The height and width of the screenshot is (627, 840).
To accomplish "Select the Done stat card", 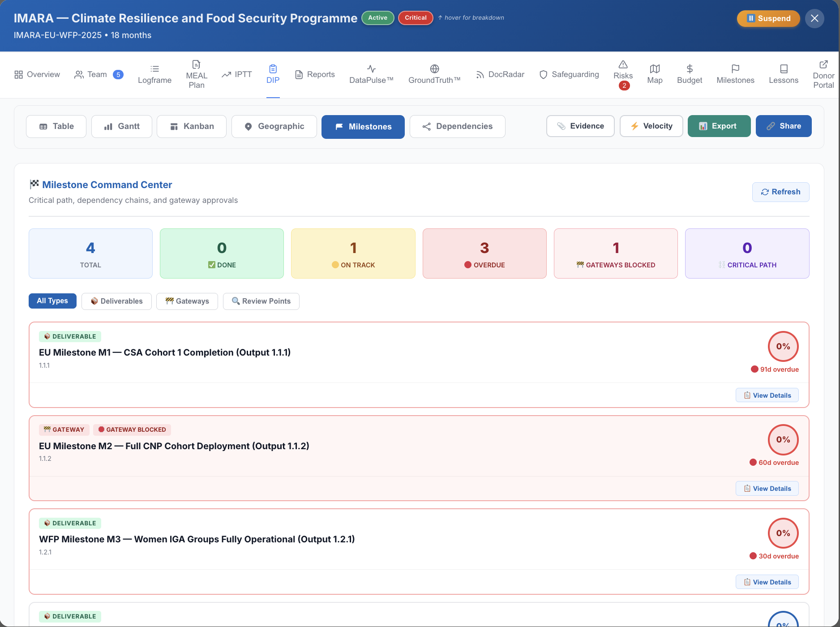I will [222, 253].
